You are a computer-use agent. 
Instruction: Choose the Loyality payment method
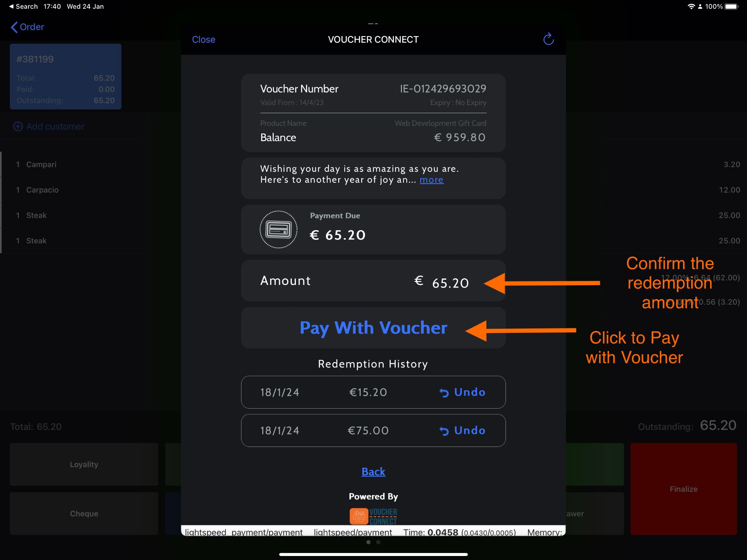84,464
